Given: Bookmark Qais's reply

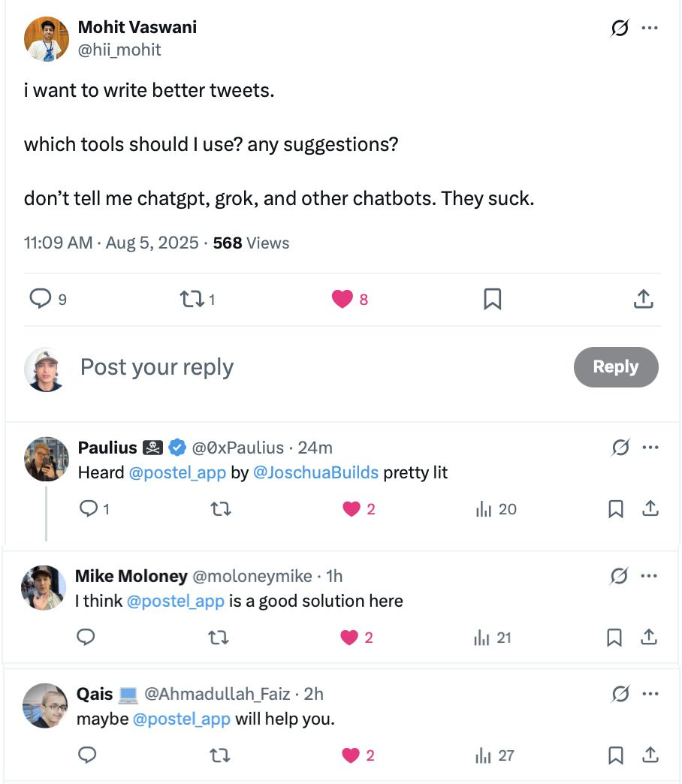Looking at the screenshot, I should tap(615, 755).
